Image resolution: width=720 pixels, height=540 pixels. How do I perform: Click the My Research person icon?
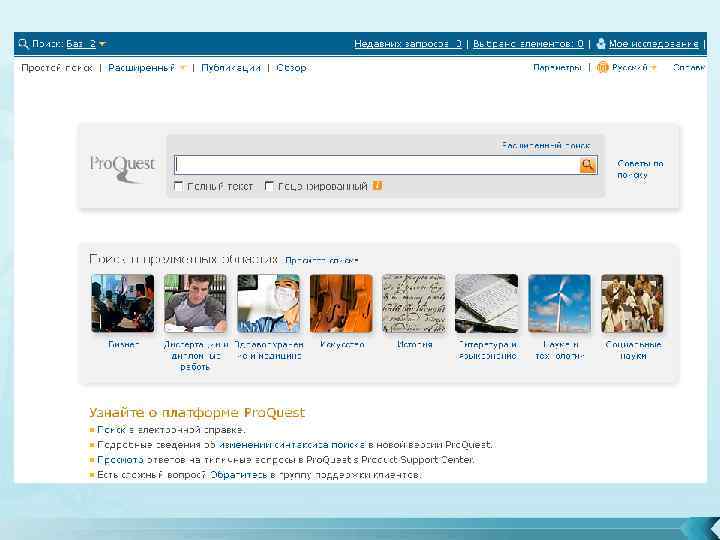[x=601, y=44]
